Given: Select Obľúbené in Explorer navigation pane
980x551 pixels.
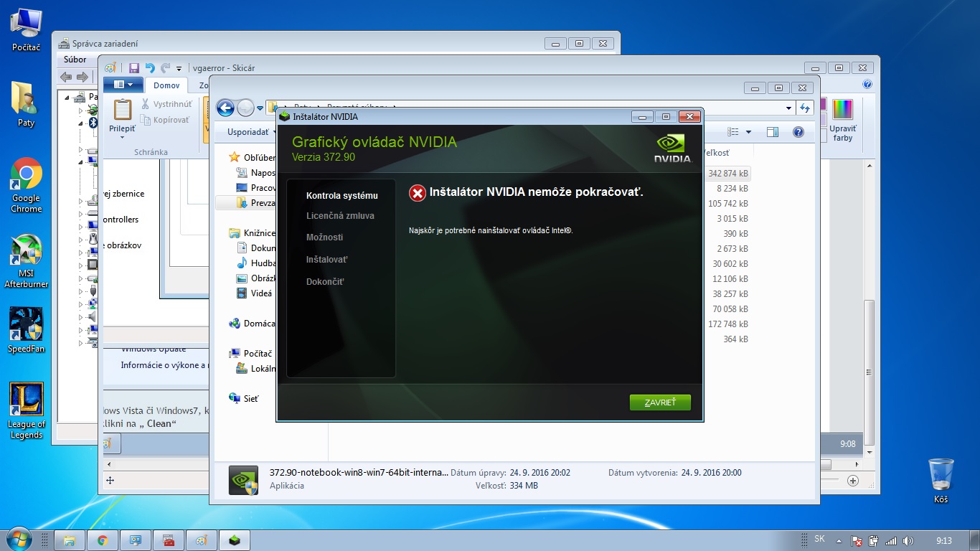Looking at the screenshot, I should pyautogui.click(x=253, y=157).
